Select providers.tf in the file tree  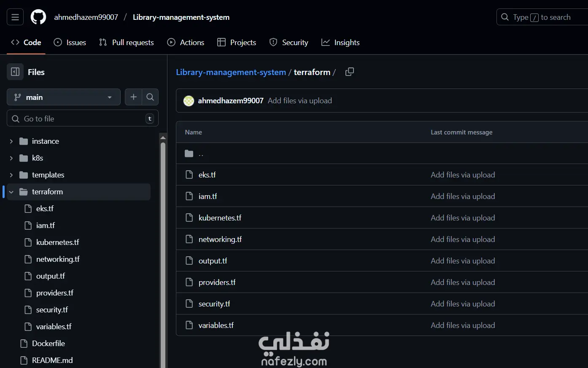[x=55, y=293]
